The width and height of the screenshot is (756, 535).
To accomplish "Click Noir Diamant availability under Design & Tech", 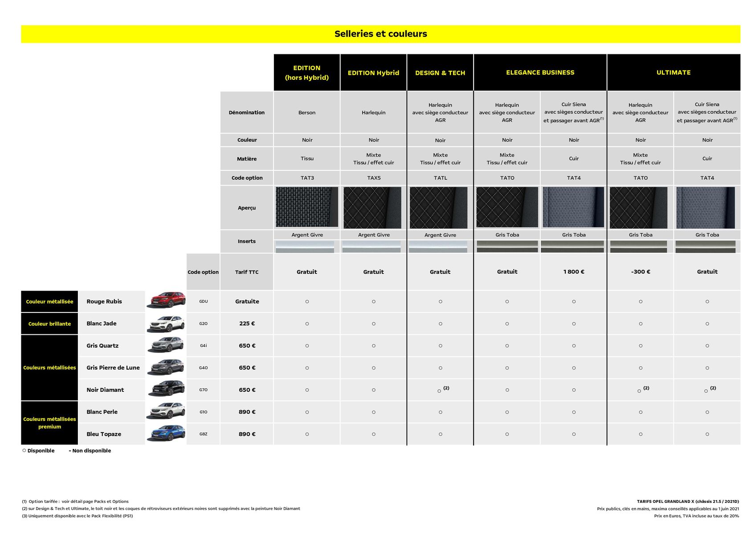I will pyautogui.click(x=440, y=391).
